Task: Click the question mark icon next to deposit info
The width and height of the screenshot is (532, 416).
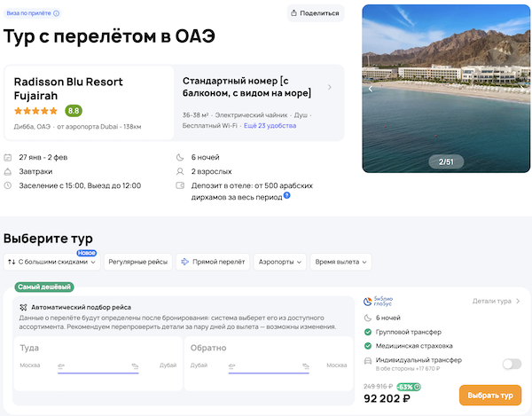Action: pos(287,195)
